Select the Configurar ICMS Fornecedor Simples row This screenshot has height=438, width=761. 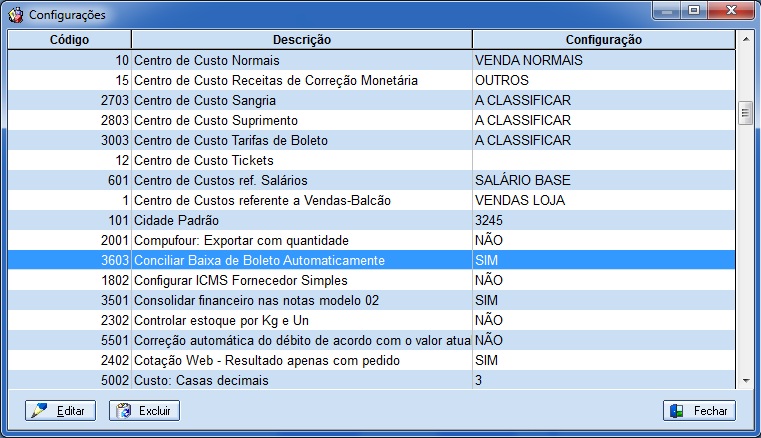click(x=371, y=280)
